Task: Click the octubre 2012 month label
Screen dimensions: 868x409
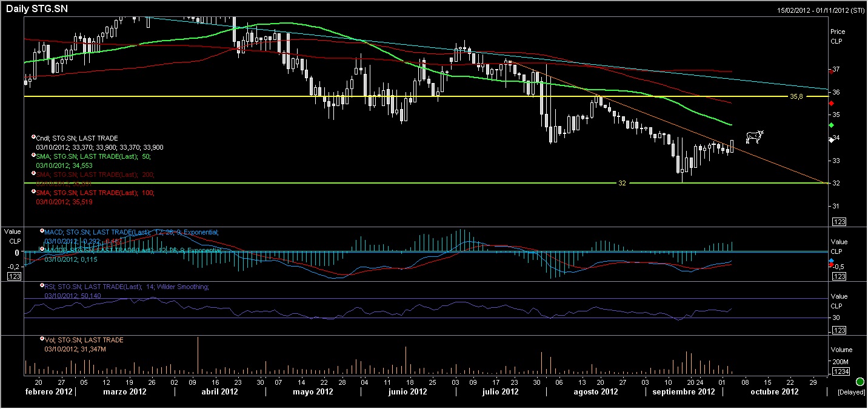Action: click(x=775, y=391)
